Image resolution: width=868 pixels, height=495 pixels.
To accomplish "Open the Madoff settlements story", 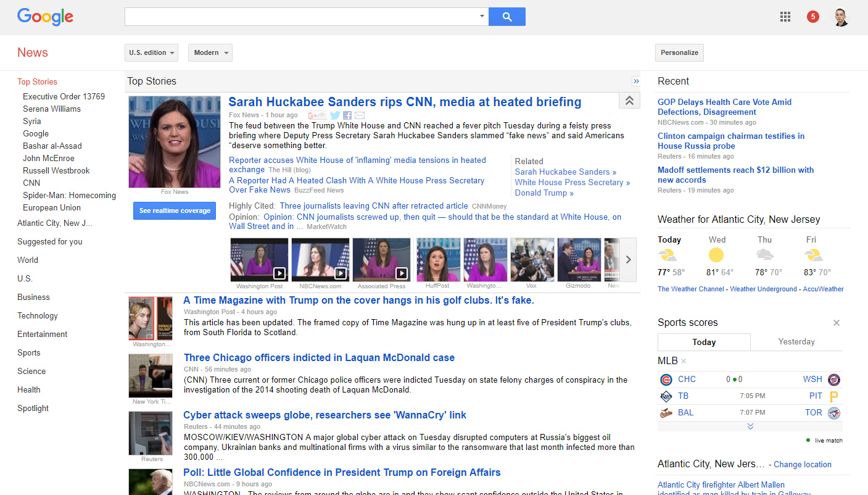I will coord(735,175).
